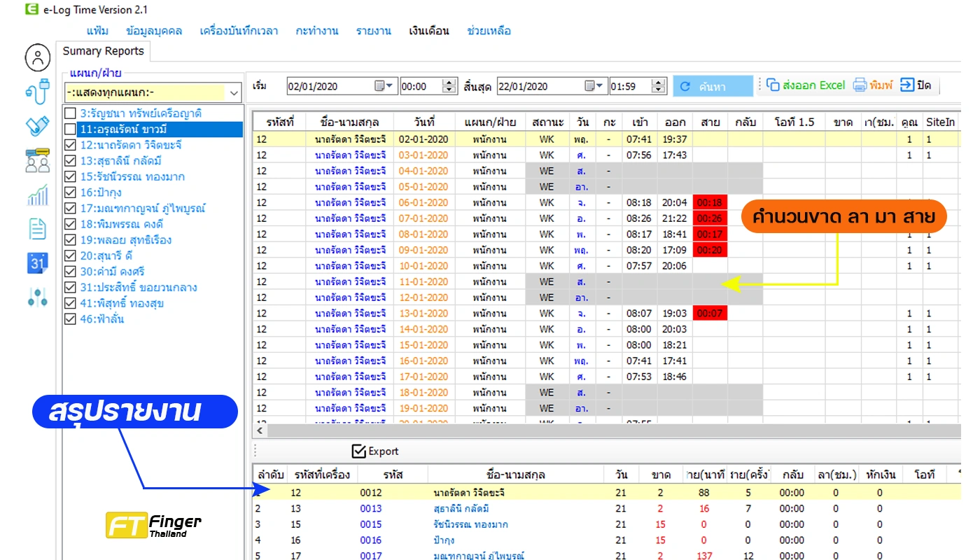
Task: Open the แฟ้ม menu
Action: coord(97,31)
